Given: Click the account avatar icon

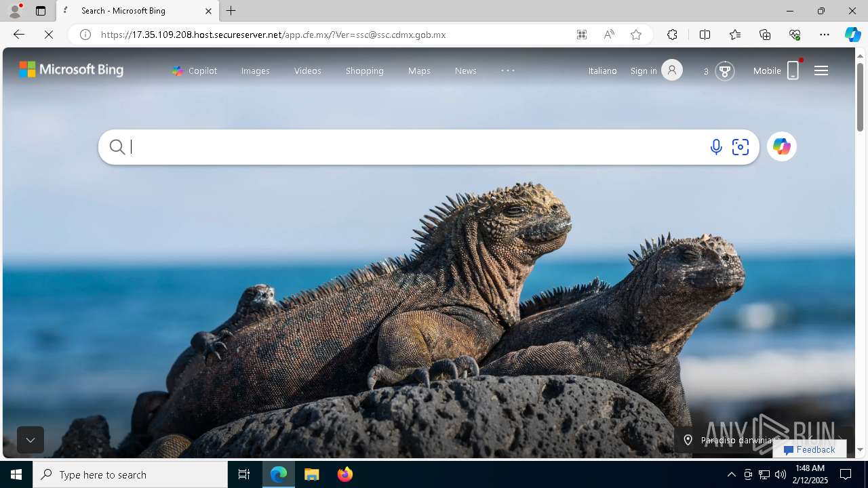Looking at the screenshot, I should [x=672, y=70].
